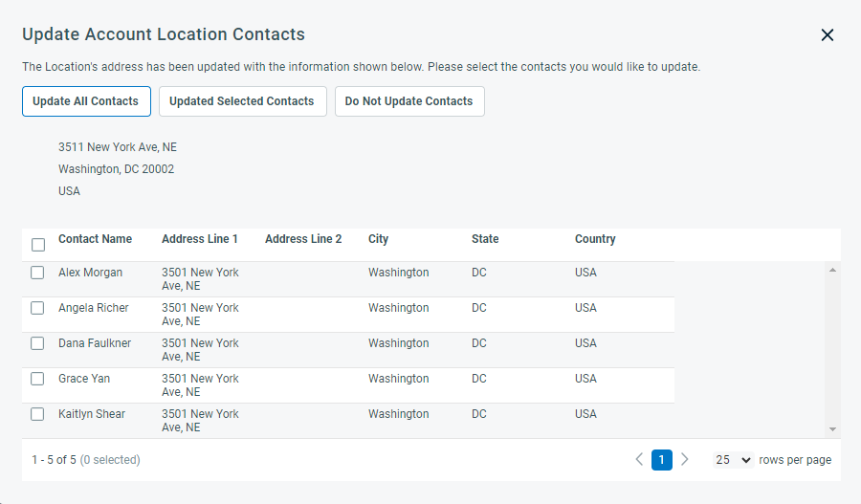The width and height of the screenshot is (861, 504).
Task: Tick Dana Faulkner's checkbox
Action: coord(37,343)
